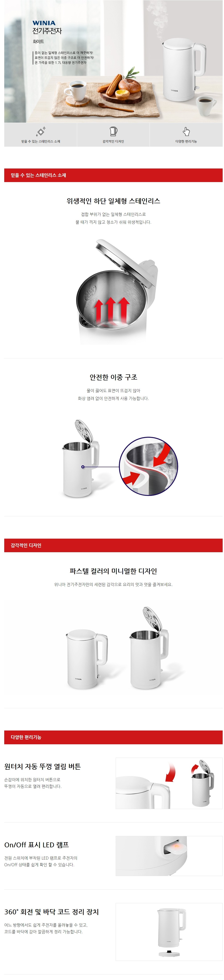Image resolution: width=224 pixels, height=980 pixels.
Task: Click the red 감각적인 디자인 section header
Action: click(113, 545)
